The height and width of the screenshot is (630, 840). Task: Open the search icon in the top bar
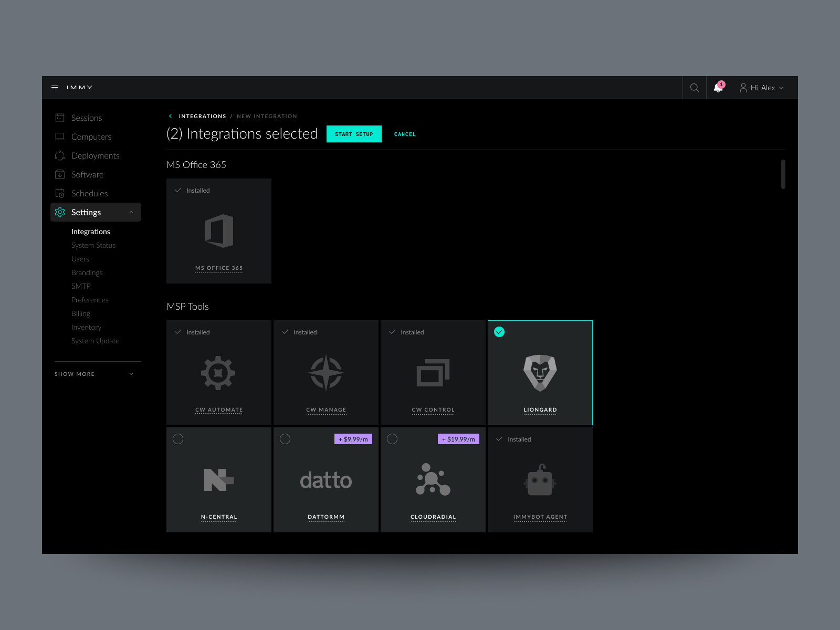[694, 87]
